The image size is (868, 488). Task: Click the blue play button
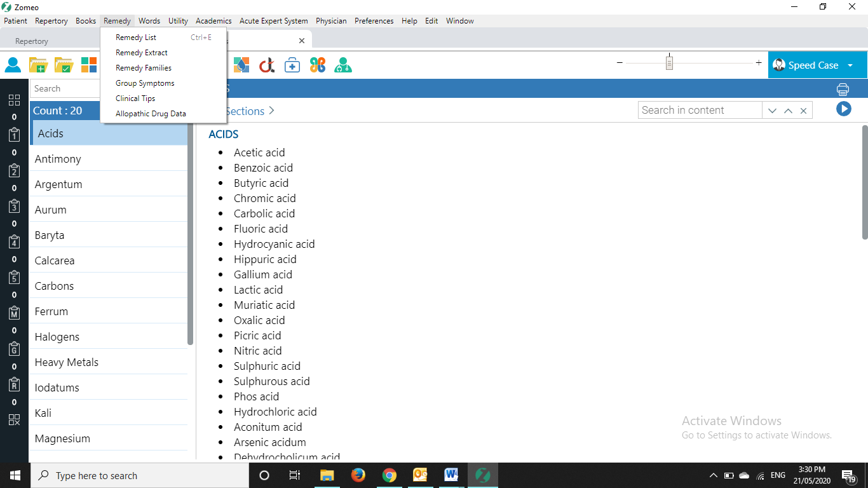coord(843,109)
